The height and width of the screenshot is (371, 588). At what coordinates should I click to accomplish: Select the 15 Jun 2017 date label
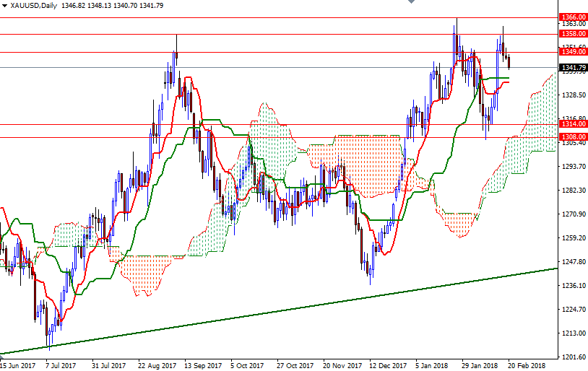(18, 366)
